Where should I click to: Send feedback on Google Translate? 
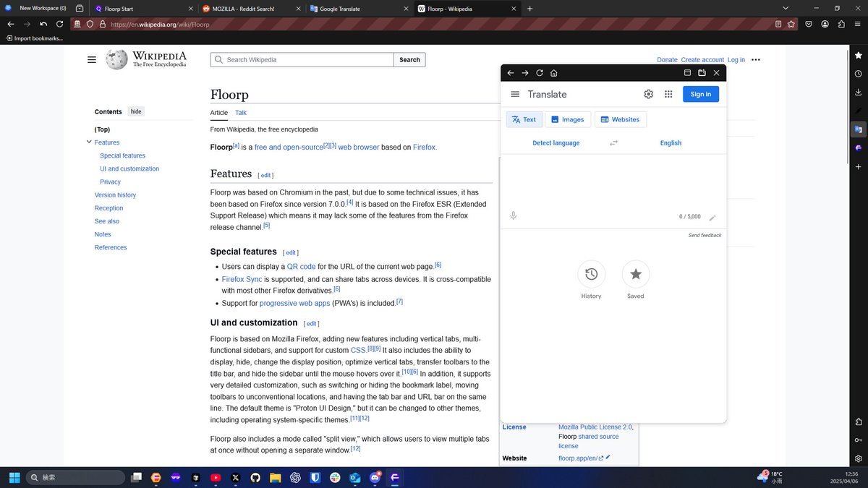pyautogui.click(x=705, y=236)
